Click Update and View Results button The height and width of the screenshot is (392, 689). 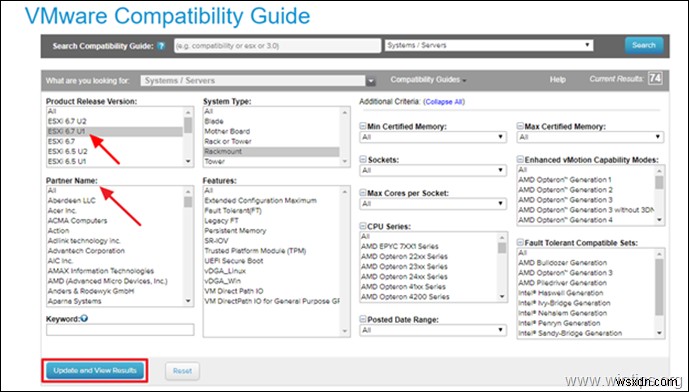(x=95, y=370)
